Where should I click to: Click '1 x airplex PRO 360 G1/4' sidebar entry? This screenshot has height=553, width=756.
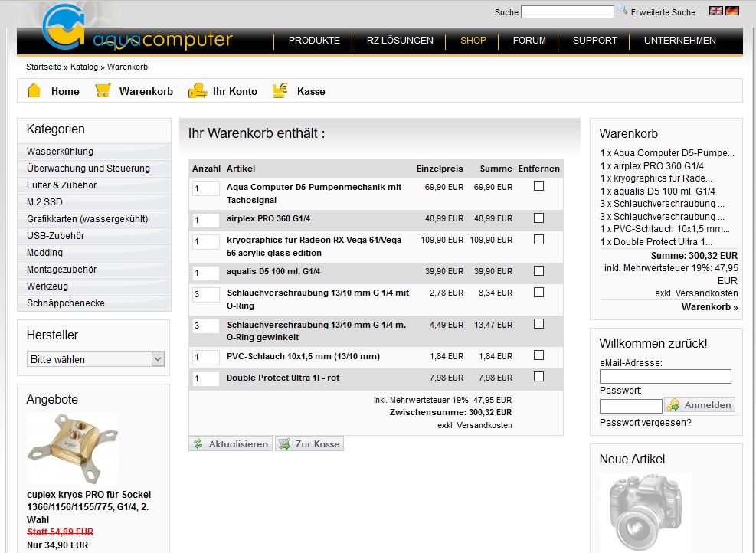pyautogui.click(x=652, y=166)
